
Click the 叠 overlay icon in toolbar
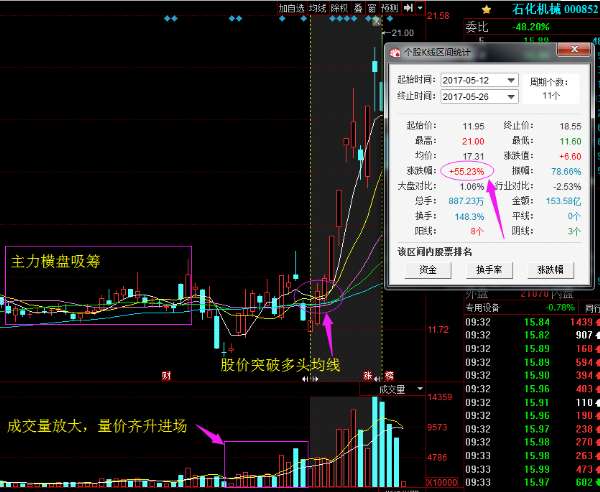pyautogui.click(x=358, y=8)
